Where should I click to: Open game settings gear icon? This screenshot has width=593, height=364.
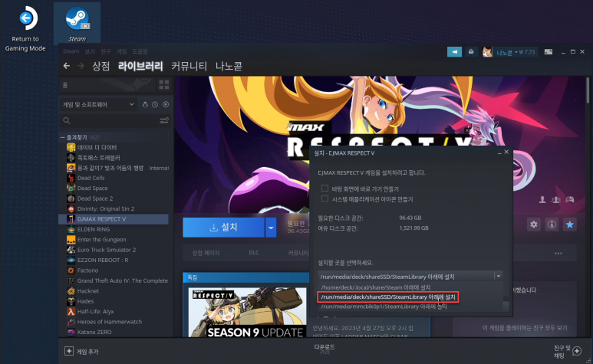click(534, 225)
